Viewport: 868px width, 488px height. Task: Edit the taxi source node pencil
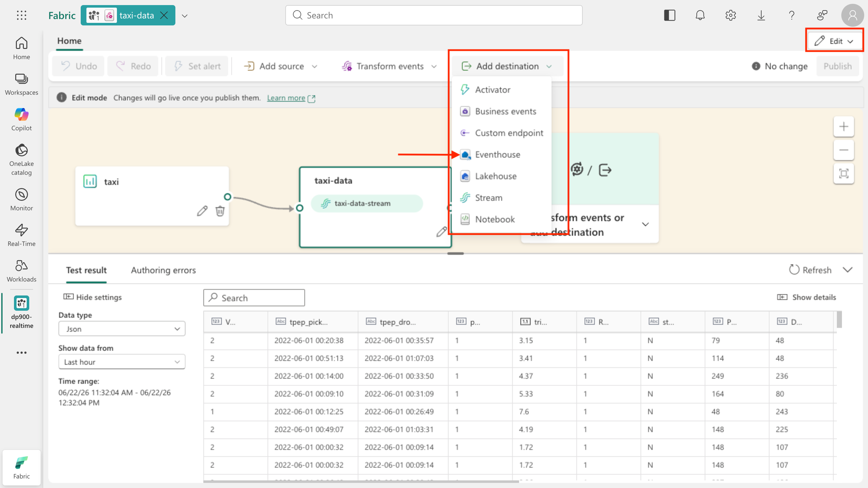pos(202,211)
